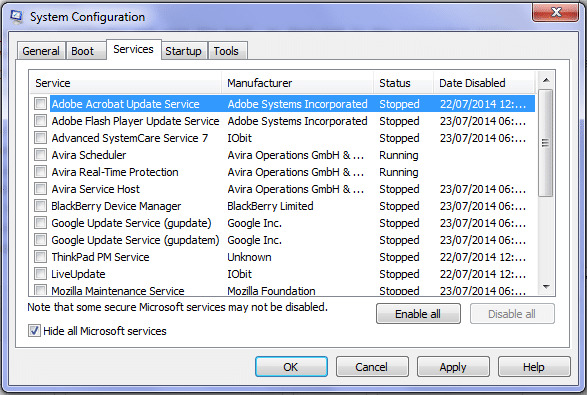Sort by the Service column header
Viewport: 587px width, 395px height.
coord(125,83)
